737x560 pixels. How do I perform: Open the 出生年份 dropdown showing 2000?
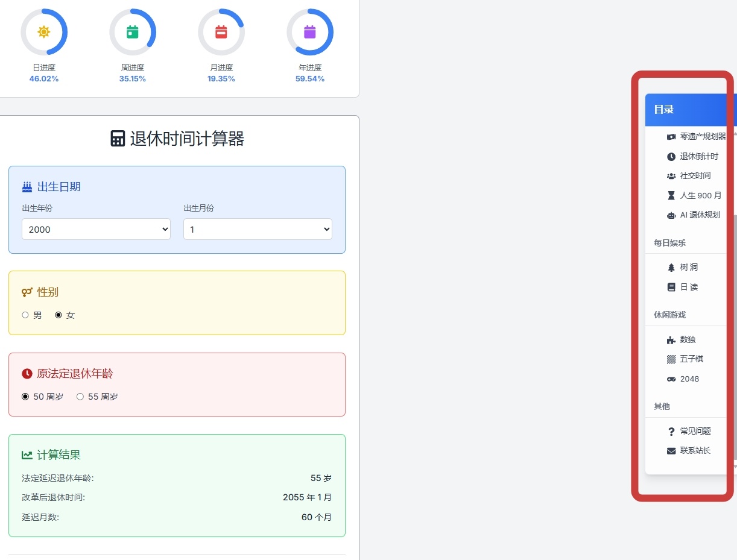(x=96, y=229)
